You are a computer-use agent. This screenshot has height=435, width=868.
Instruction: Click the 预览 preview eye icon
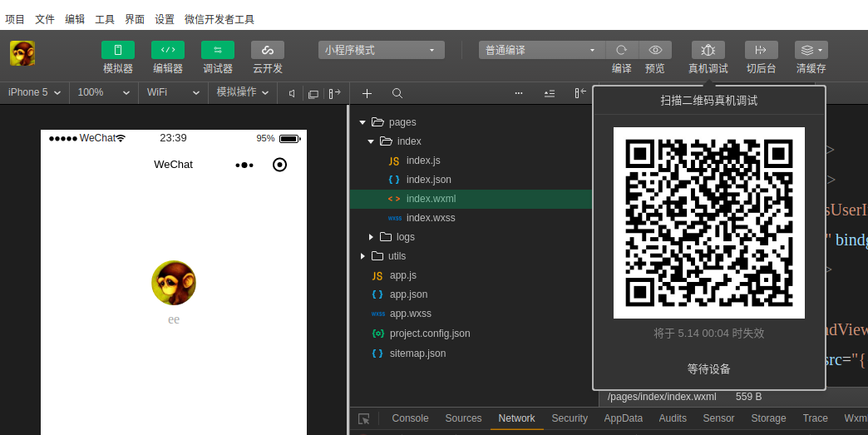(x=655, y=50)
